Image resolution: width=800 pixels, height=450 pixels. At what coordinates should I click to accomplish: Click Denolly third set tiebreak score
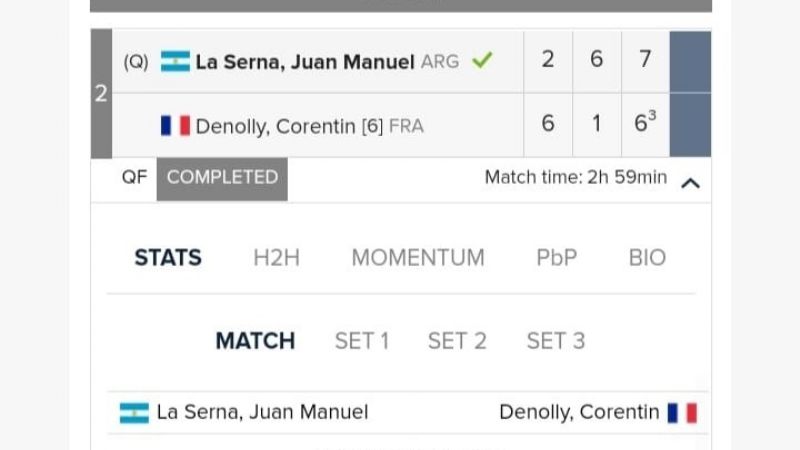(645, 124)
